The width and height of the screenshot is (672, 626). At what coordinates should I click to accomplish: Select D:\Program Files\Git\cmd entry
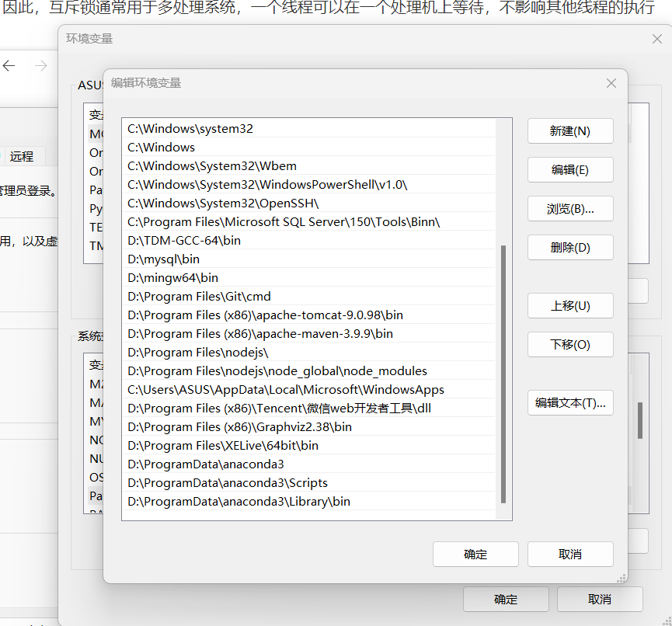(x=311, y=296)
